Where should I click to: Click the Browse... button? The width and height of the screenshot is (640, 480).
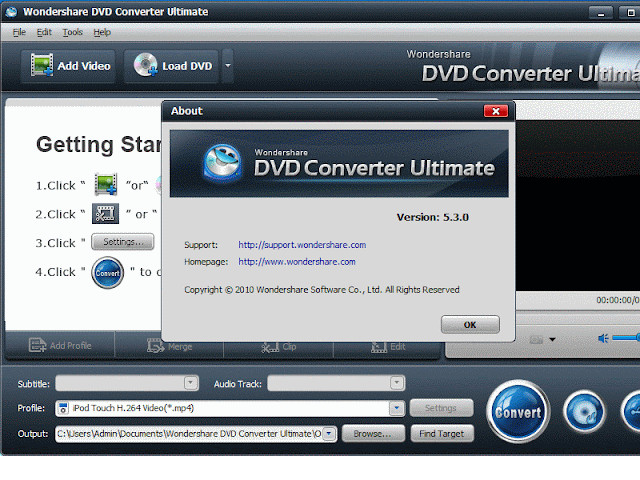pyautogui.click(x=373, y=433)
